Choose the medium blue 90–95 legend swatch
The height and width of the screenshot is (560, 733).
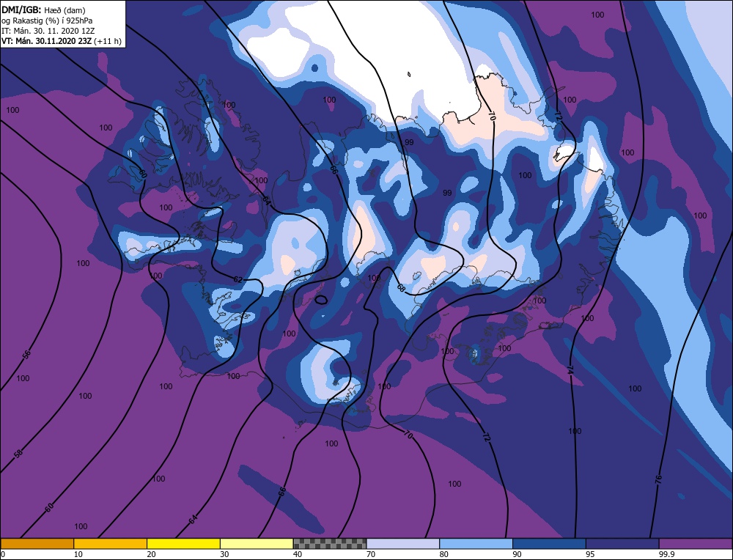click(549, 543)
